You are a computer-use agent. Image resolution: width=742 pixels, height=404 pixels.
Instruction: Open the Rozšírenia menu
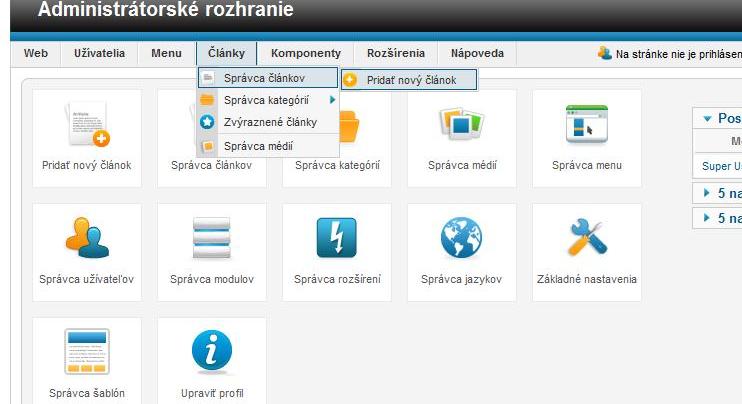[395, 54]
